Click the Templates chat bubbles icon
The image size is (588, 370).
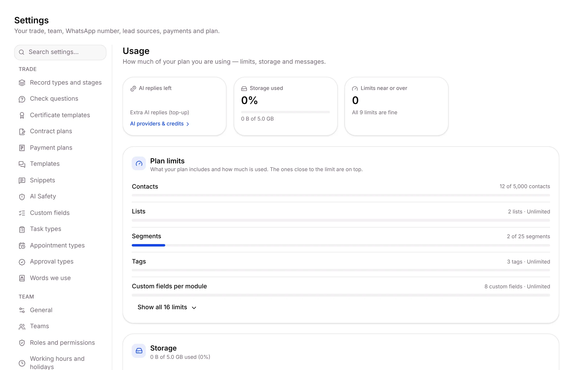(x=22, y=164)
